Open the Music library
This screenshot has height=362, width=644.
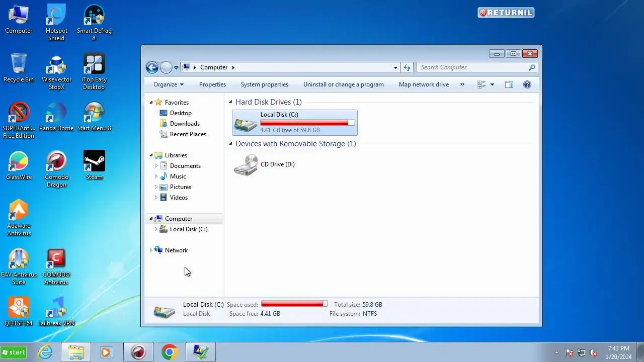point(178,176)
